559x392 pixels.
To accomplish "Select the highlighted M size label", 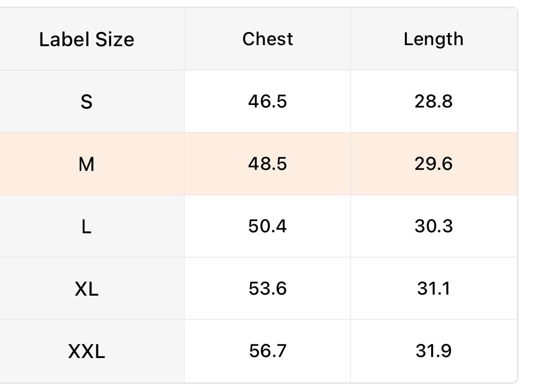I will point(87,164).
